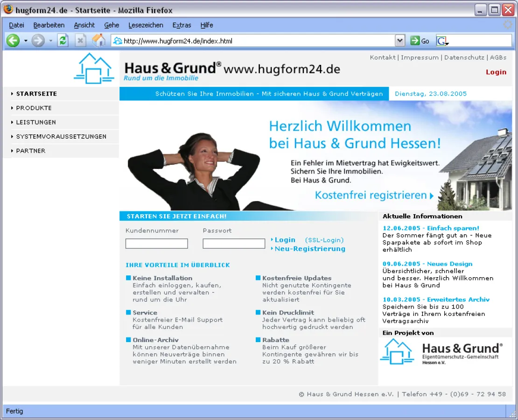Expand the address bar URL dropdown

400,41
